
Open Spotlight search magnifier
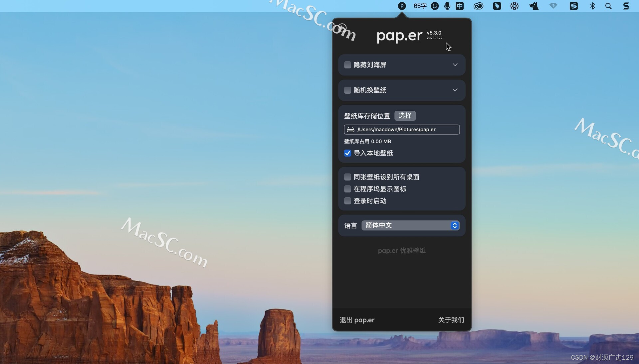(x=608, y=6)
